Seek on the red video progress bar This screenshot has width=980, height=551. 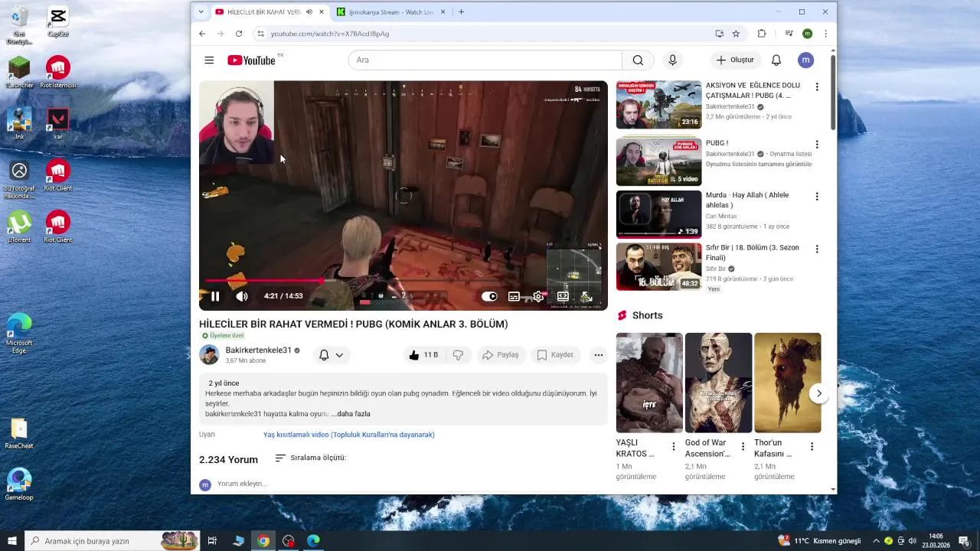pos(403,281)
